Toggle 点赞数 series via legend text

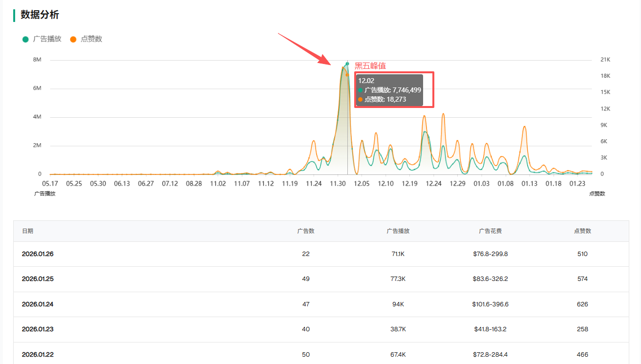pyautogui.click(x=91, y=39)
